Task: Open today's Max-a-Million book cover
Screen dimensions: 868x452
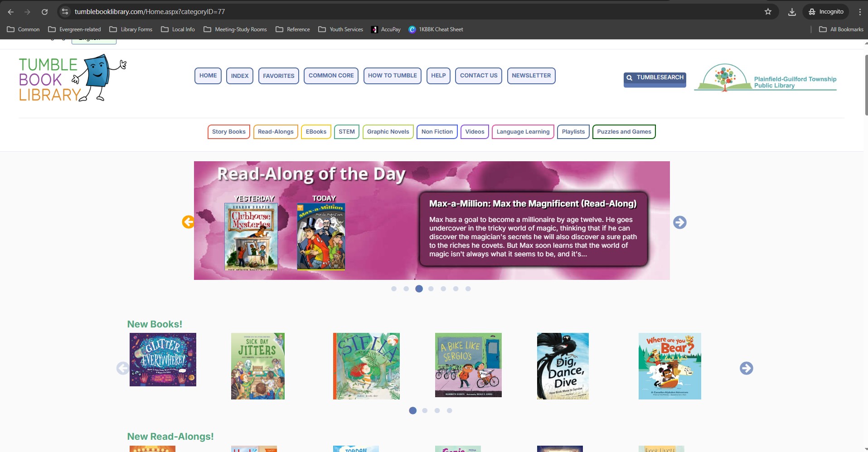Action: tap(321, 237)
